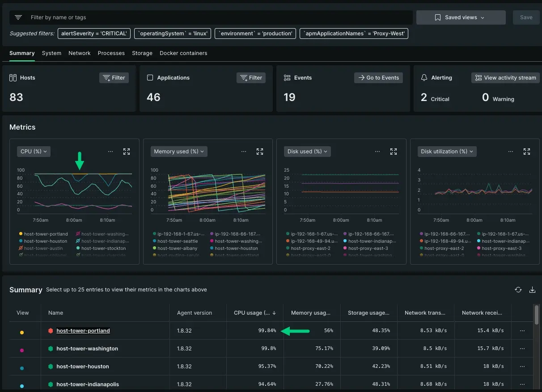Viewport: 542px width, 392px height.
Task: Toggle host-tower-portland view dot in table
Action: point(22,333)
